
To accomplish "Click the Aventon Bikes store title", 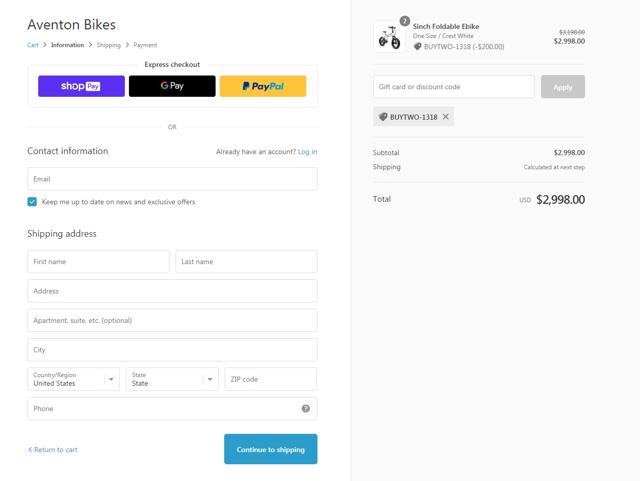I will coord(71,24).
